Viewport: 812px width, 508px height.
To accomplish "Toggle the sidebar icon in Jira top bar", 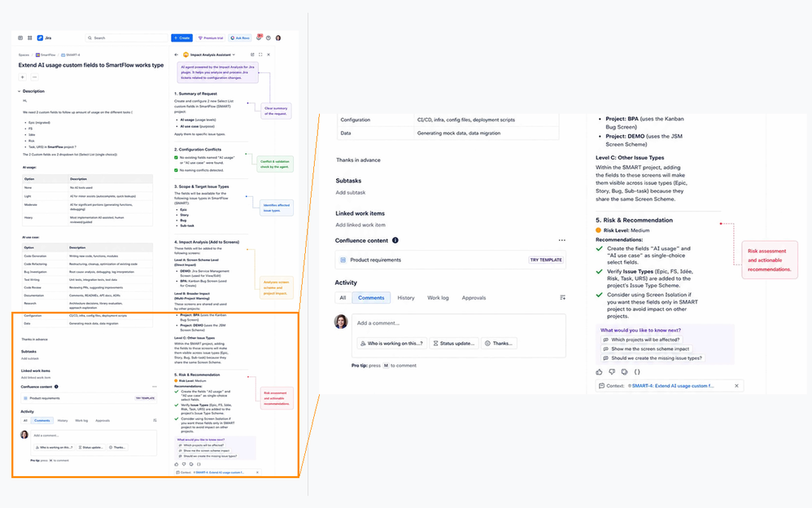I will (20, 37).
